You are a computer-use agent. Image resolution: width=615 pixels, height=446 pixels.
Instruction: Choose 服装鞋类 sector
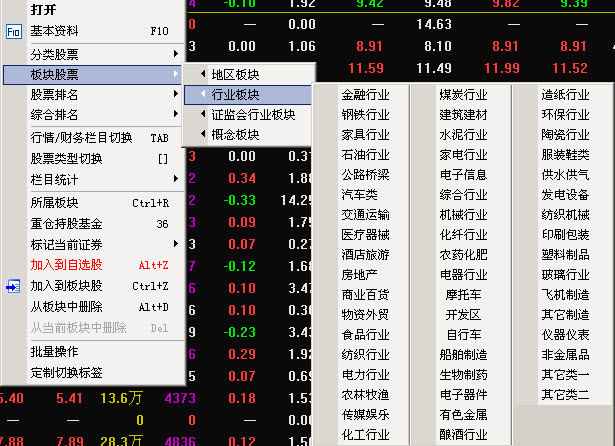565,155
